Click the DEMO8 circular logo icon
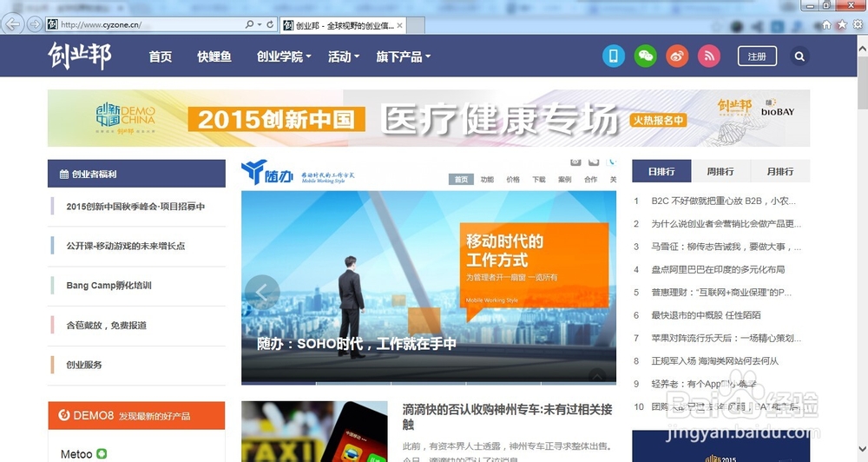 64,415
